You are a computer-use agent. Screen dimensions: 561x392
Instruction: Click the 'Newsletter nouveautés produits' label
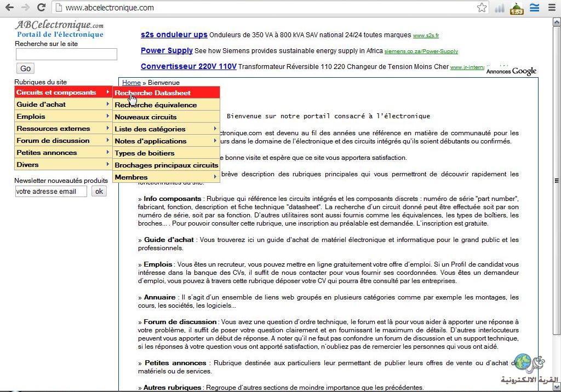pos(61,181)
